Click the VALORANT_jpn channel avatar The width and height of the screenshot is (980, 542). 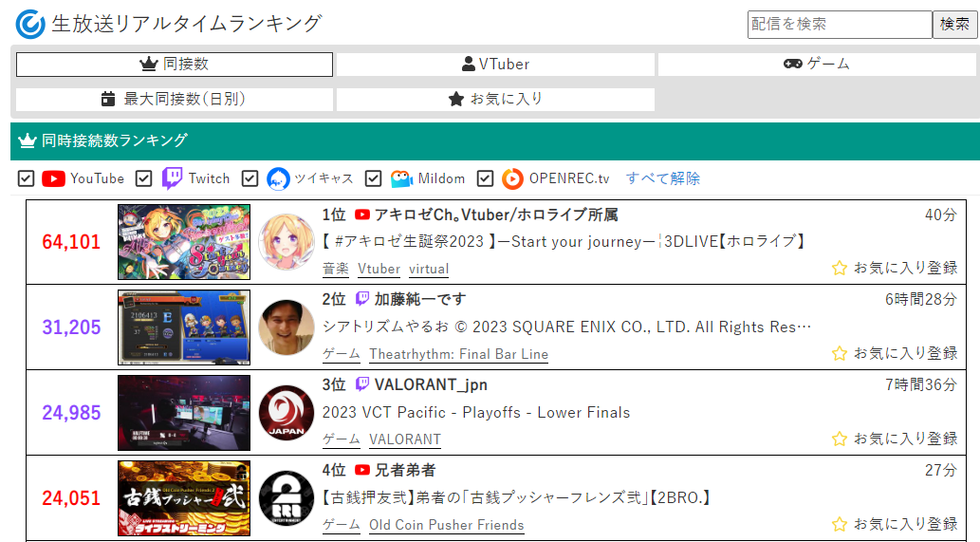pyautogui.click(x=287, y=413)
